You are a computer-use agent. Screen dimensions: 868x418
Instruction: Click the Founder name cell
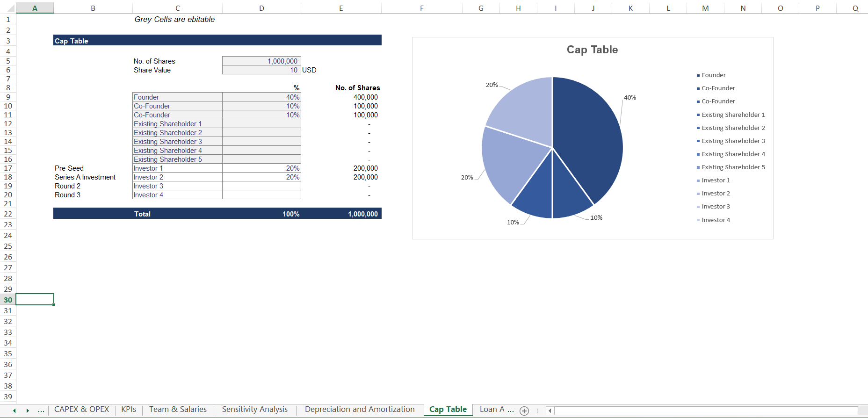click(x=177, y=97)
